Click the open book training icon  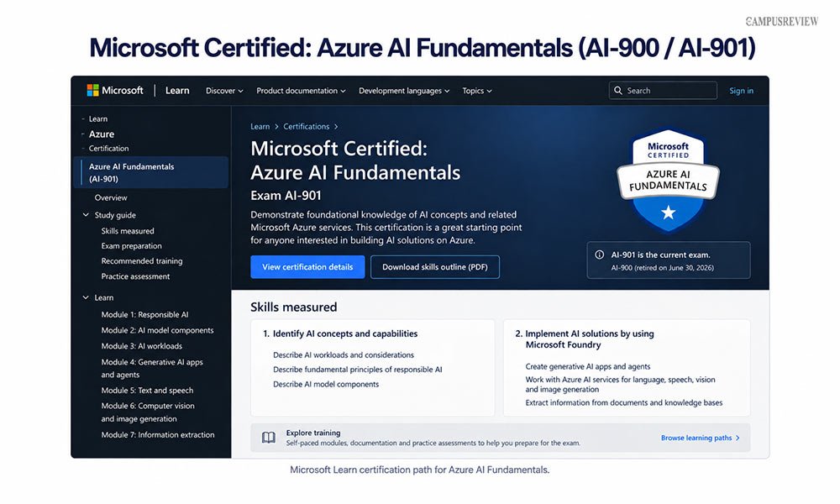269,438
